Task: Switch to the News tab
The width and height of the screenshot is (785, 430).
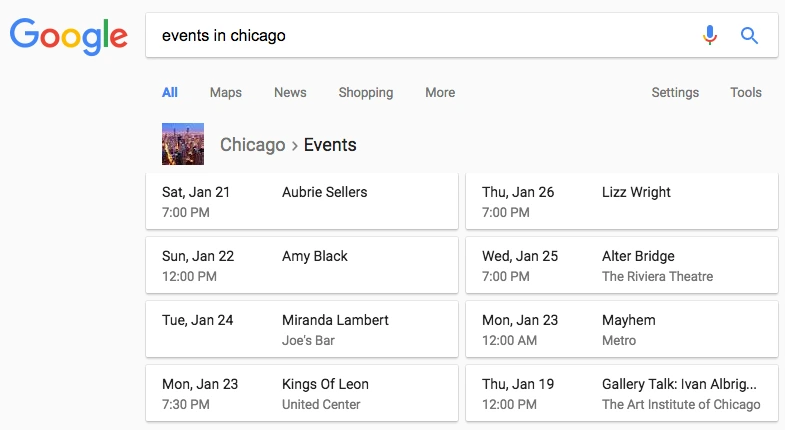Action: (290, 92)
